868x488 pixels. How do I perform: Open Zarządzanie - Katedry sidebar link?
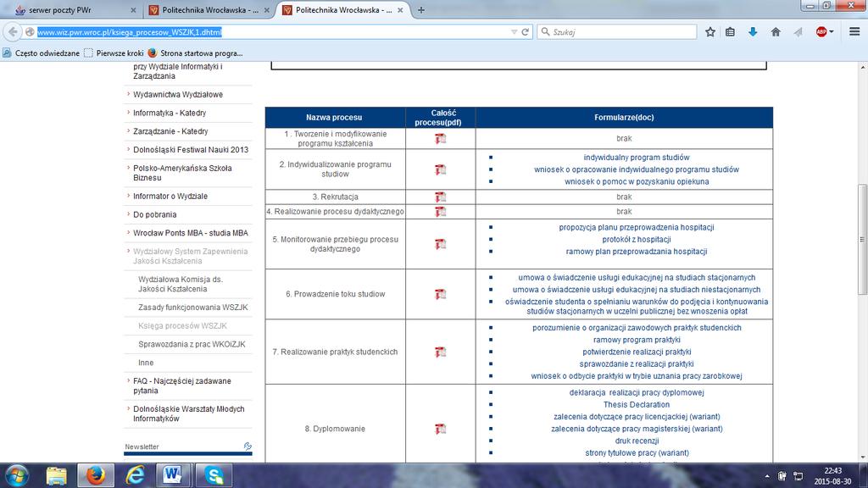170,131
